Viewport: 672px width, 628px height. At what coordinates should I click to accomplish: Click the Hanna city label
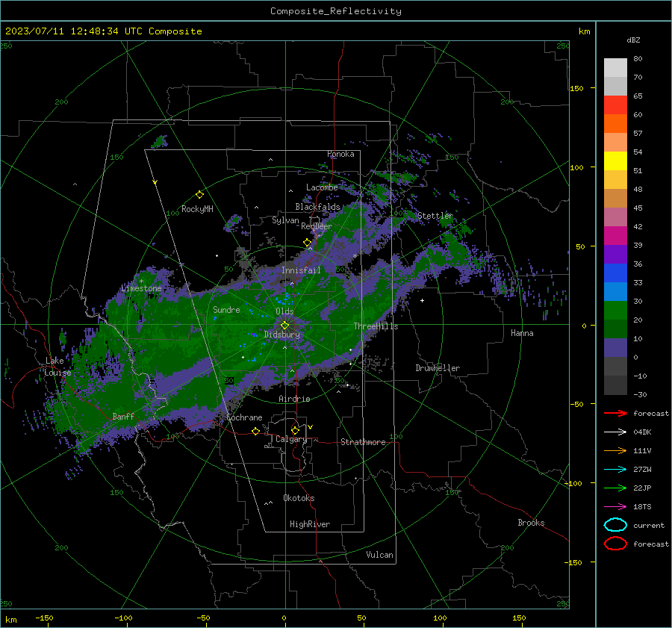pos(522,333)
